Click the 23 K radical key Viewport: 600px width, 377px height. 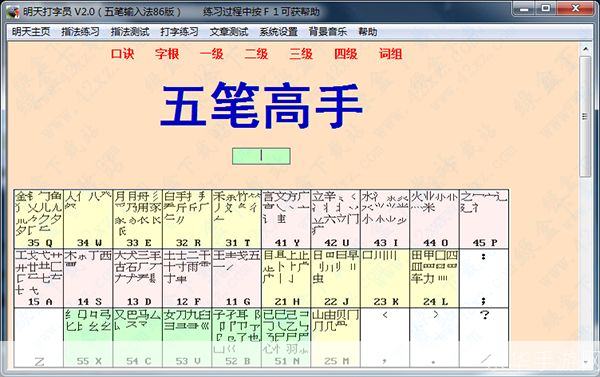click(x=385, y=278)
